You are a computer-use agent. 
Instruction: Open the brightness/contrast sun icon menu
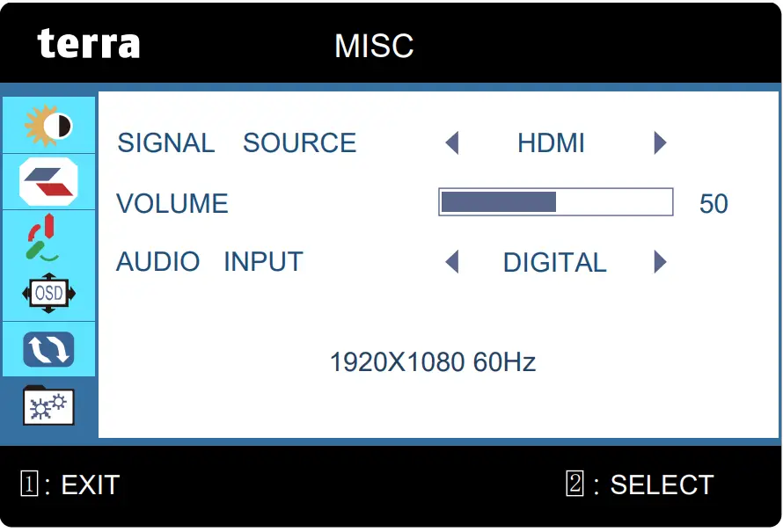48,126
